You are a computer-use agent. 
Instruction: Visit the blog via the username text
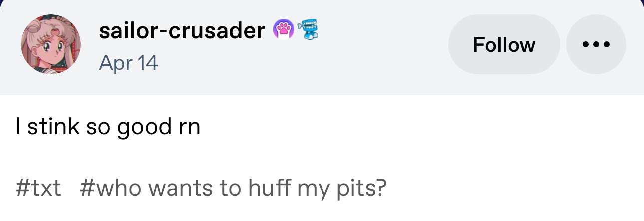[182, 31]
